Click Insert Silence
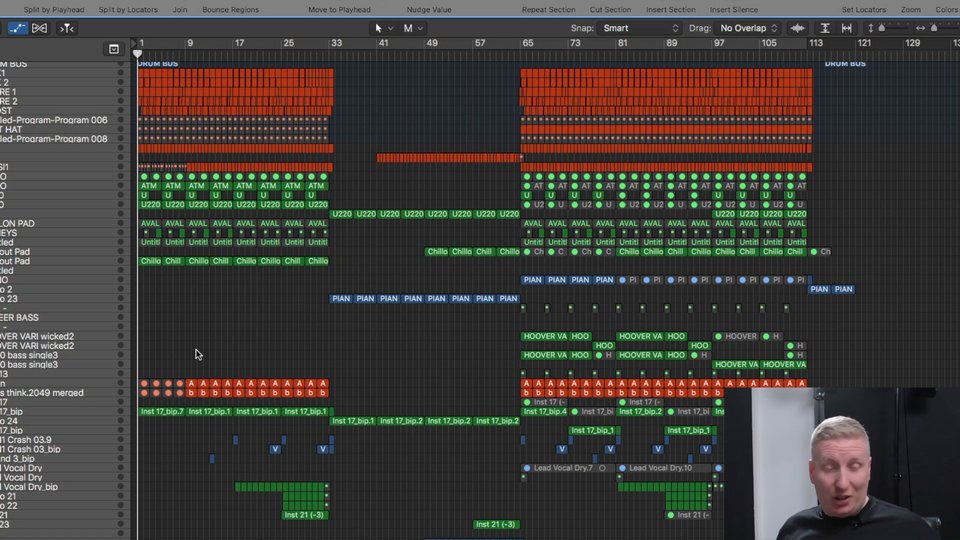This screenshot has width=960, height=540. [733, 10]
